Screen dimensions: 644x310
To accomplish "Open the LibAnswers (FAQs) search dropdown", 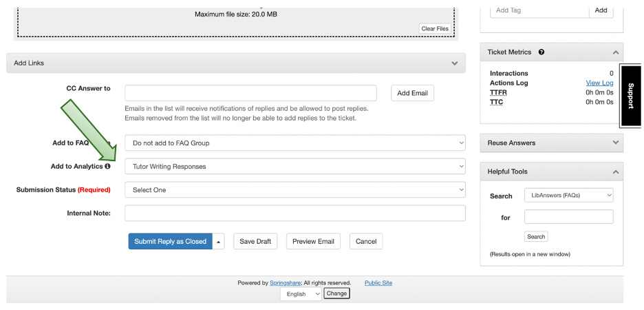I will pos(568,196).
